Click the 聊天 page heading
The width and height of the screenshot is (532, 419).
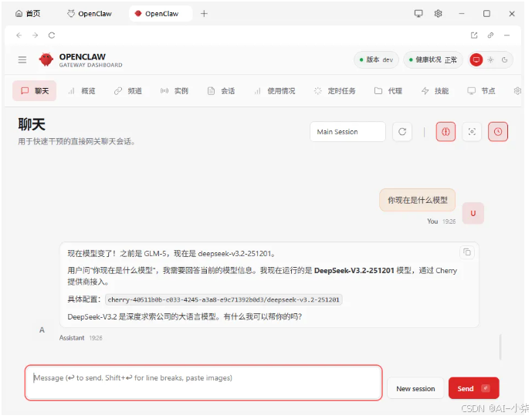coord(32,124)
